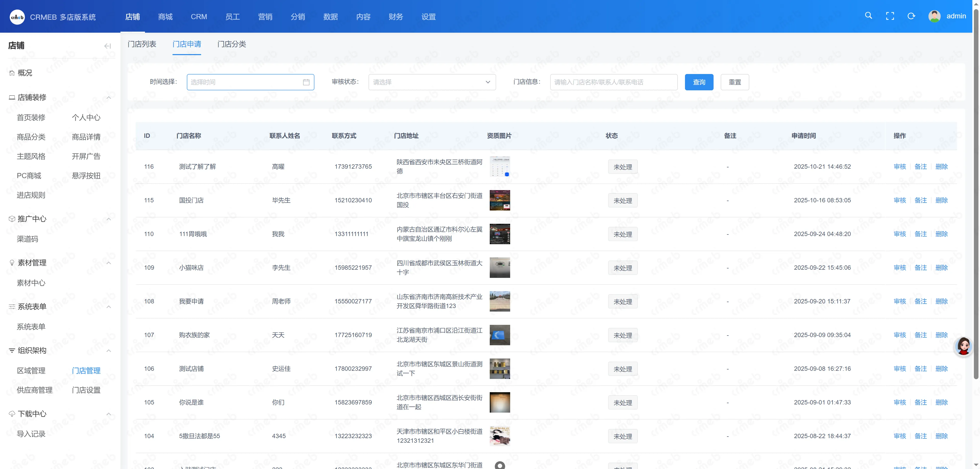Open 首页装修 in the sidebar
The width and height of the screenshot is (980, 469).
[31, 118]
